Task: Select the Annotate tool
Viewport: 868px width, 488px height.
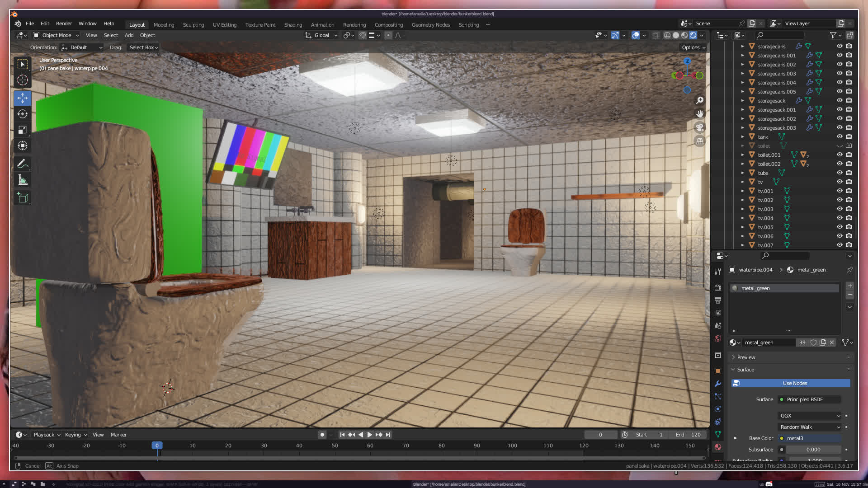Action: click(x=23, y=164)
